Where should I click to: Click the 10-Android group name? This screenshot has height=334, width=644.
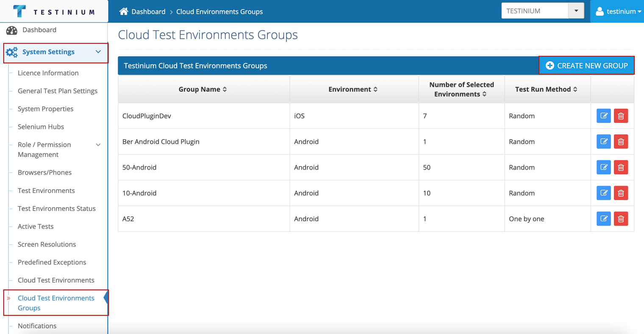coord(139,193)
